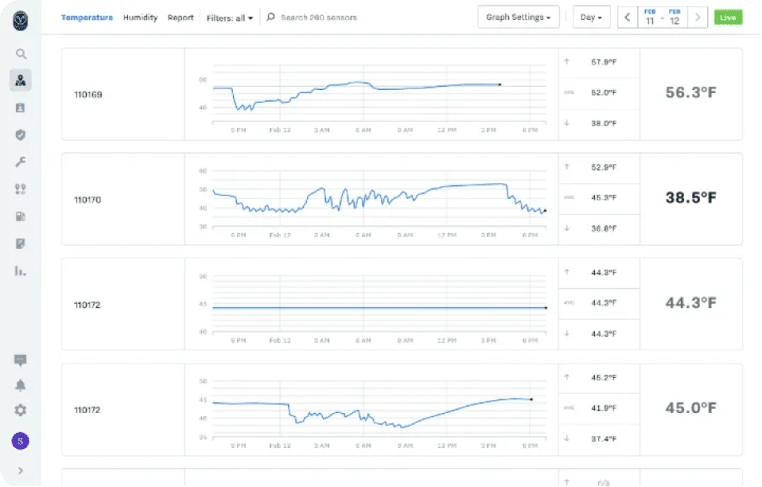Open the sidebar search magnifier icon
762x487 pixels.
pyautogui.click(x=20, y=53)
